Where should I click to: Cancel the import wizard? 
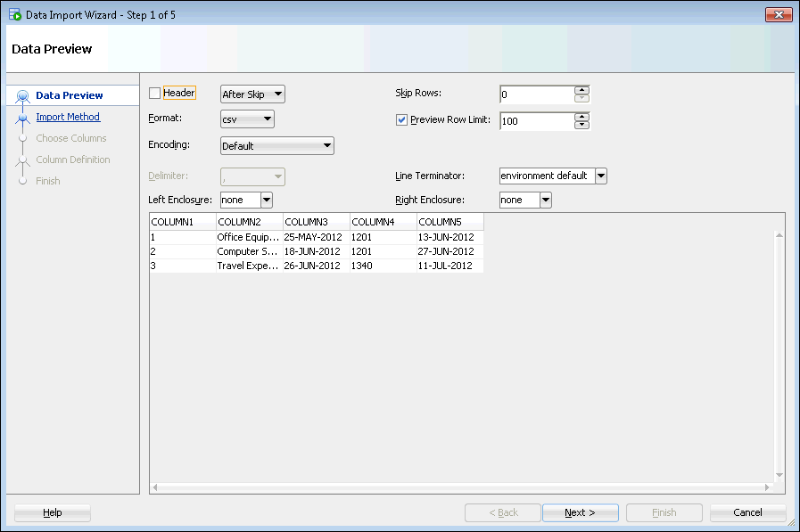coord(747,512)
